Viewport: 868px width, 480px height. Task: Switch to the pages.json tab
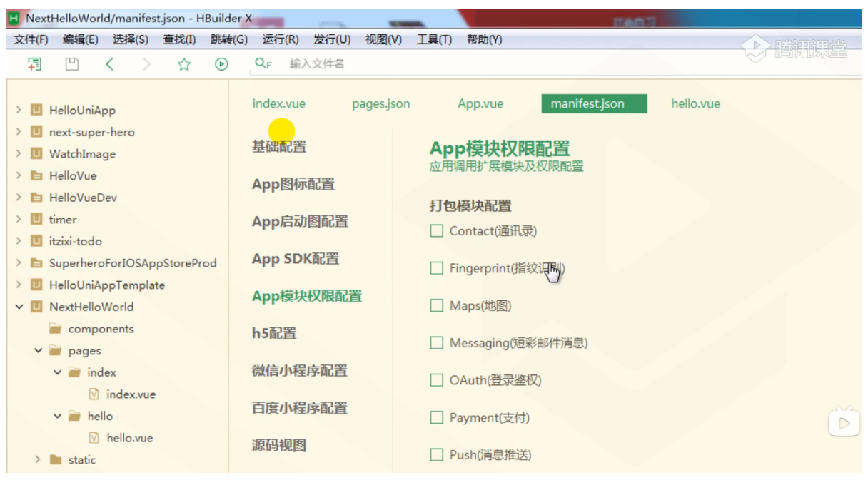coord(381,103)
